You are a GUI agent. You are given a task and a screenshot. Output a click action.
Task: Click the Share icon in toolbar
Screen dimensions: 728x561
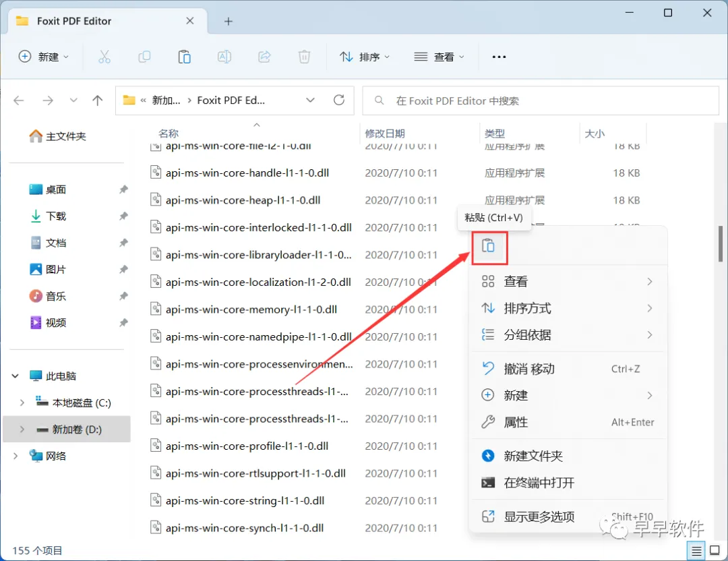click(264, 57)
